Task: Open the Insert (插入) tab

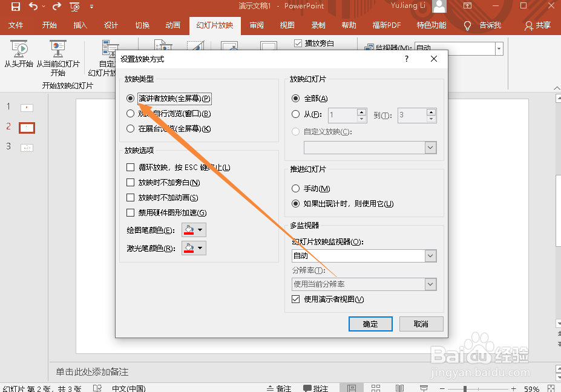Action: [x=80, y=25]
